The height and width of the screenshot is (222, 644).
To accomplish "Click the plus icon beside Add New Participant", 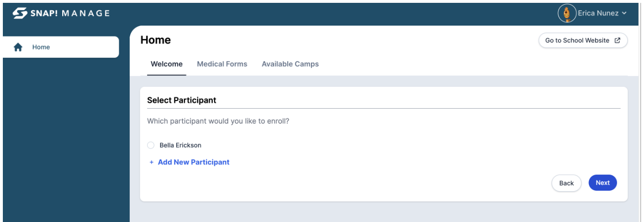I will 152,162.
